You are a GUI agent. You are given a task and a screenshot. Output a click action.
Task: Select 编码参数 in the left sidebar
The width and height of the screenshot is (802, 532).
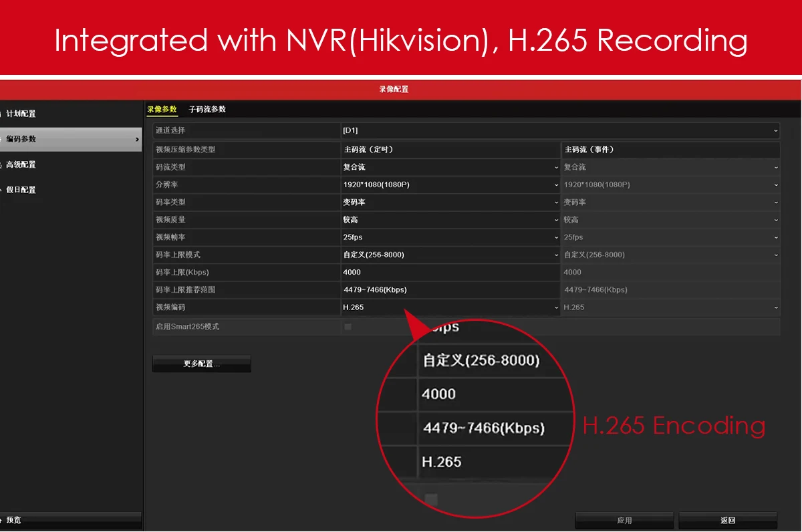pos(70,139)
